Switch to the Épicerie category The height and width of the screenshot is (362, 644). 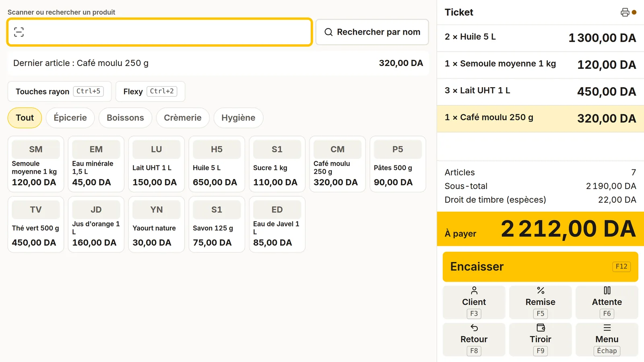tap(70, 118)
